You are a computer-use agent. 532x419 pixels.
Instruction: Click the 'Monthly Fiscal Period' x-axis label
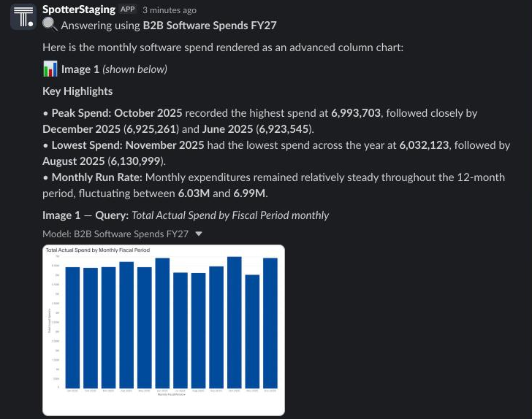tap(171, 394)
